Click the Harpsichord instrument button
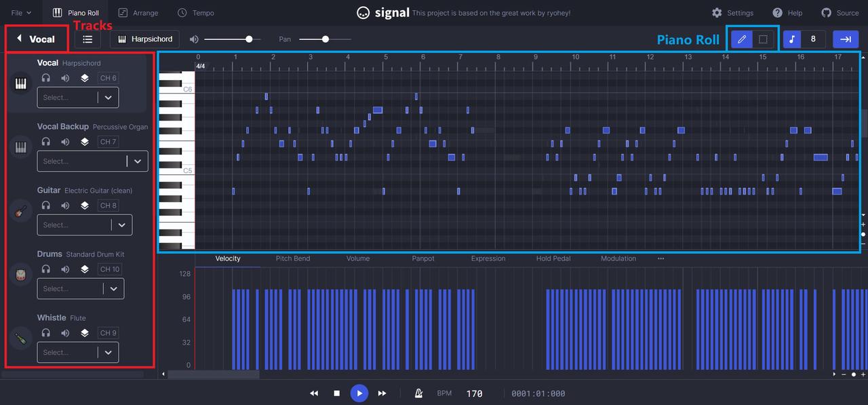This screenshot has width=868, height=405. click(x=146, y=39)
